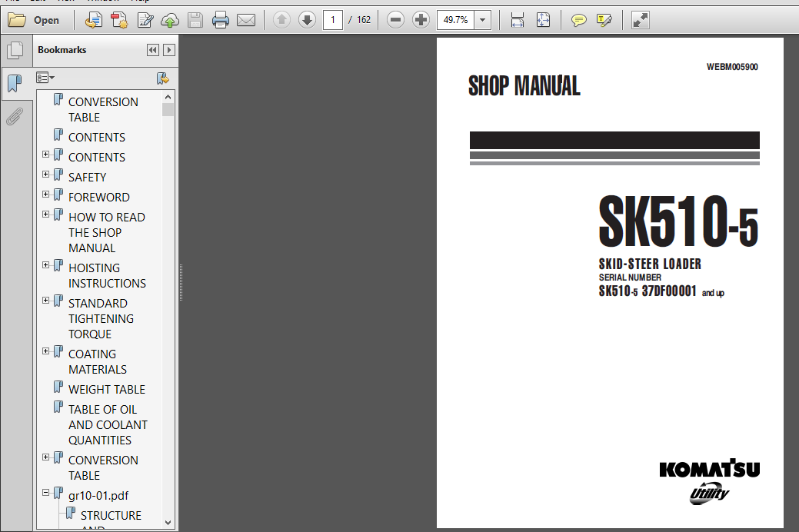
Task: Select the first CONTENTS bookmark without expander
Action: 96,137
